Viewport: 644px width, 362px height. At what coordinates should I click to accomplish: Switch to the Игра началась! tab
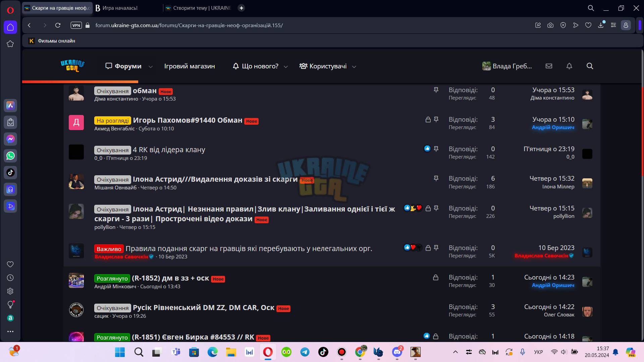coord(127,8)
